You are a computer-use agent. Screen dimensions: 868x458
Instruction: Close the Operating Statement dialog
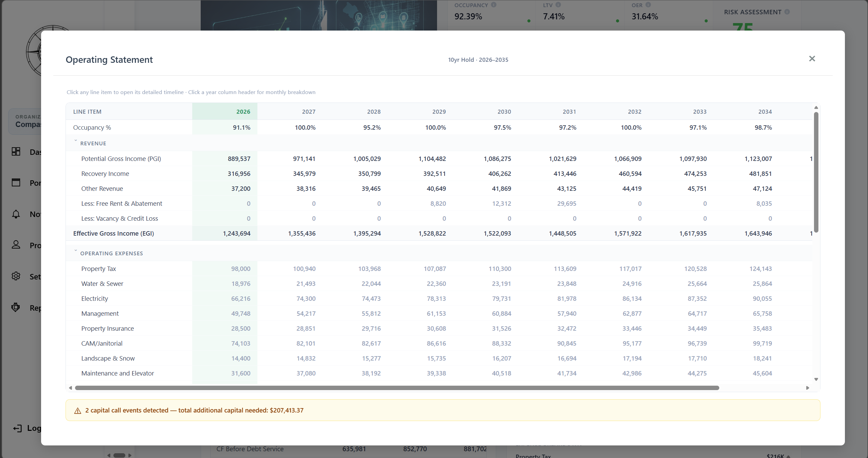[x=812, y=58]
